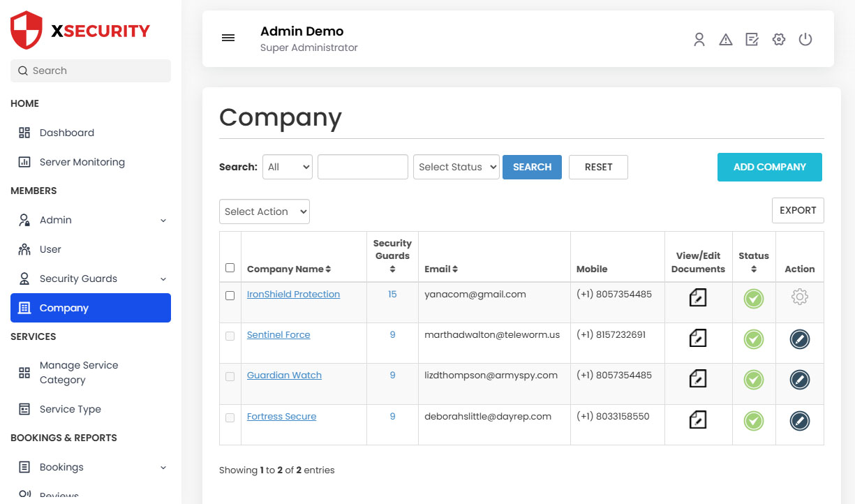The image size is (855, 504).
Task: Tick the select-all checkbox in table header
Action: tap(230, 268)
